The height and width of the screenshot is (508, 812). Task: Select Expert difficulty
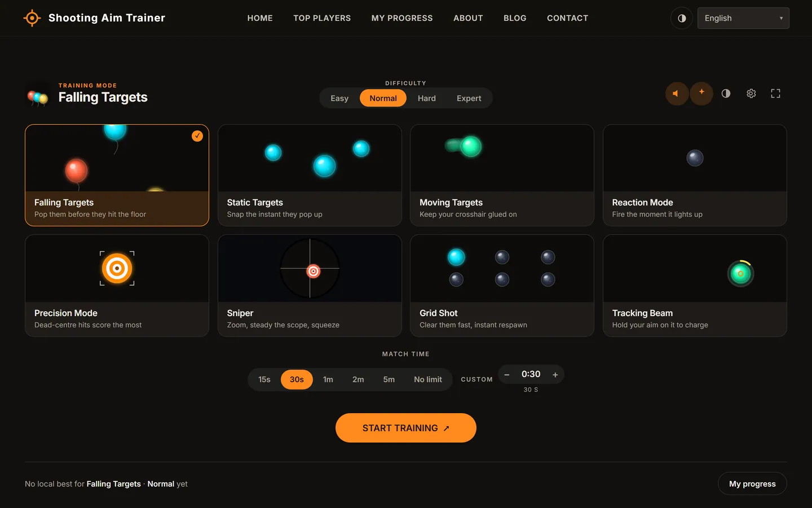pos(469,98)
